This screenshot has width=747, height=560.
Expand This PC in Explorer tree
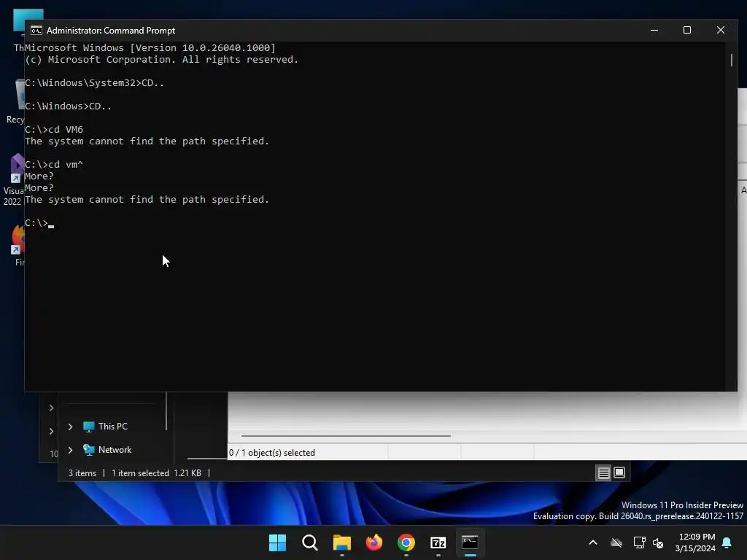71,427
